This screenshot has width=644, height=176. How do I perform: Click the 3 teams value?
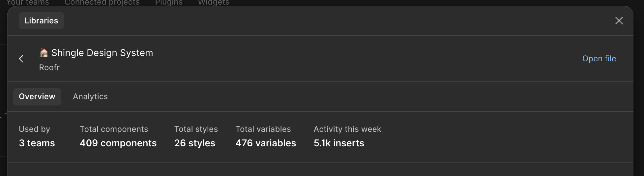[37, 143]
